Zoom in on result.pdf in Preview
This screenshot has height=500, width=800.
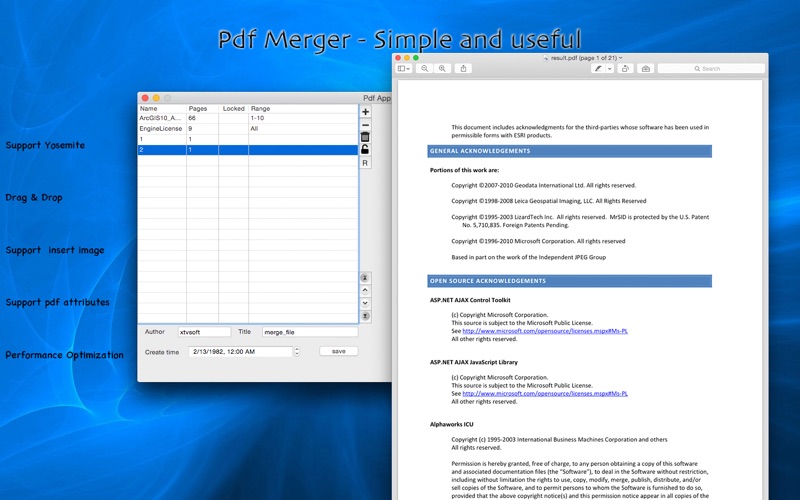click(x=442, y=68)
